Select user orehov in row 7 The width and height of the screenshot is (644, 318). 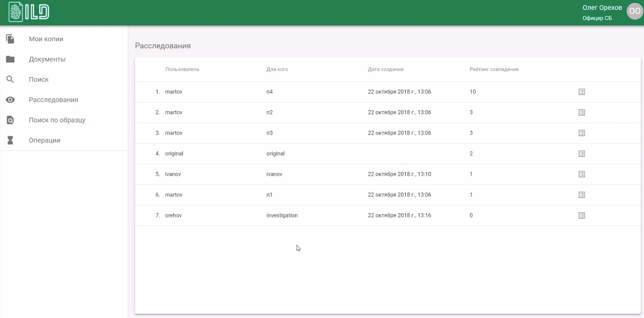173,215
